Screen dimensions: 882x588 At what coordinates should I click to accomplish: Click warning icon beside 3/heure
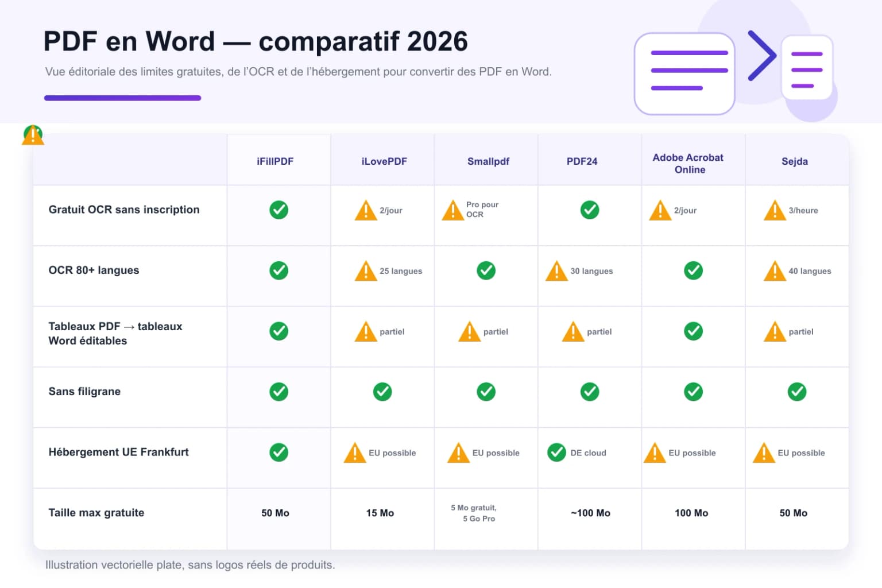(x=775, y=210)
